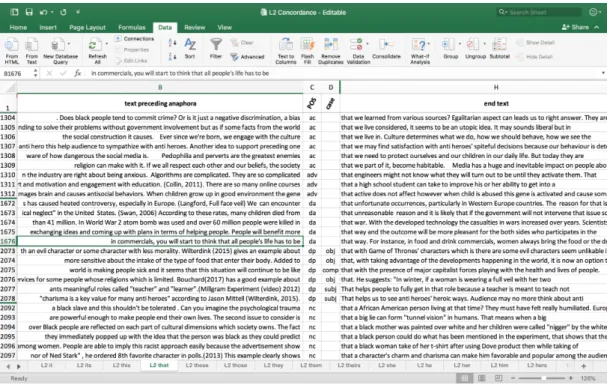Open the Formulas tab
Image resolution: width=607 pixels, height=391 pixels.
[132, 27]
